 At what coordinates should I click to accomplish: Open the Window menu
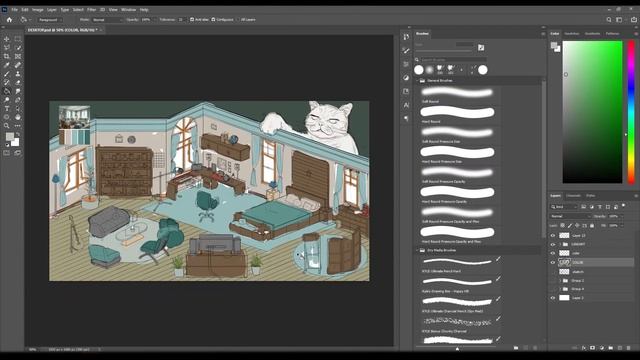129,9
